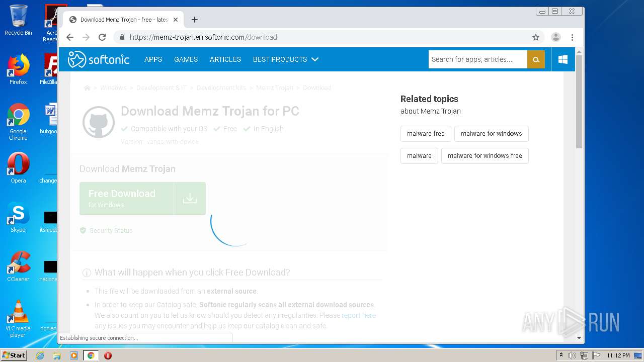Click Opera taskbar icon
Viewport: 644px width, 362px height.
pyautogui.click(x=108, y=355)
